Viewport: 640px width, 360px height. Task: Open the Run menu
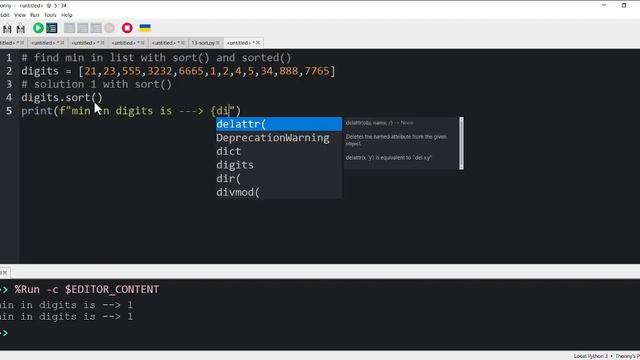pyautogui.click(x=35, y=15)
